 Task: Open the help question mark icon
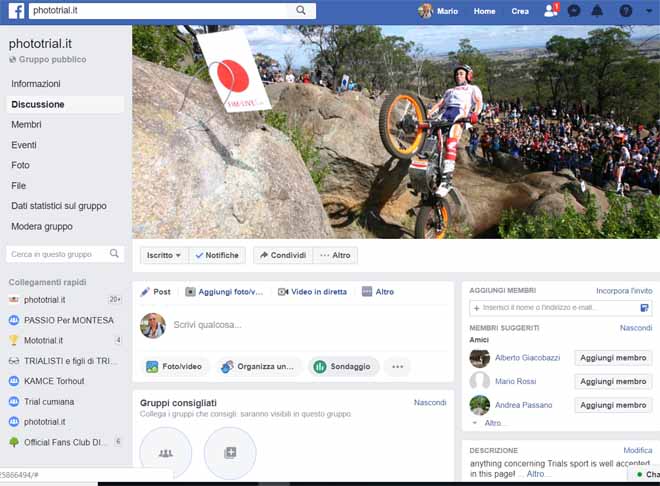(x=625, y=11)
